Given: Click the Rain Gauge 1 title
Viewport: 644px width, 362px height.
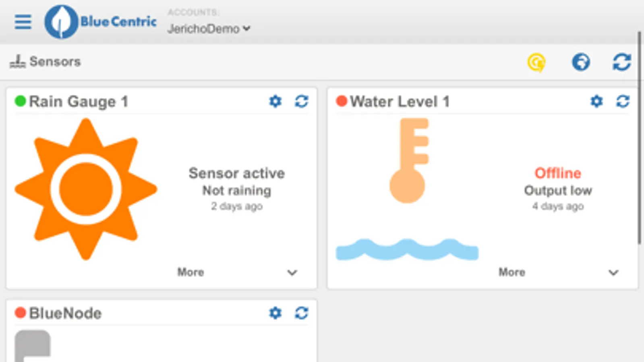Looking at the screenshot, I should pos(79,102).
